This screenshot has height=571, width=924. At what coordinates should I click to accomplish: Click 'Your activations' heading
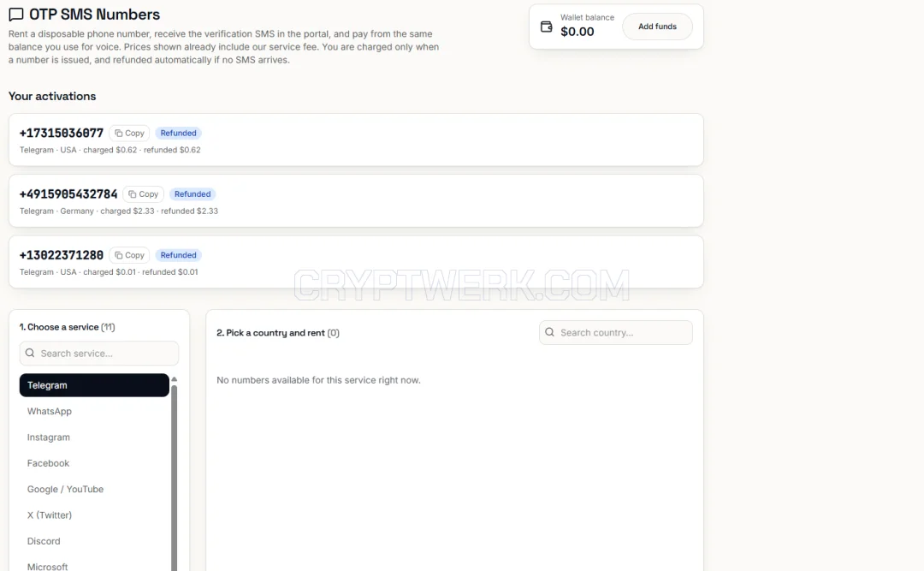52,96
